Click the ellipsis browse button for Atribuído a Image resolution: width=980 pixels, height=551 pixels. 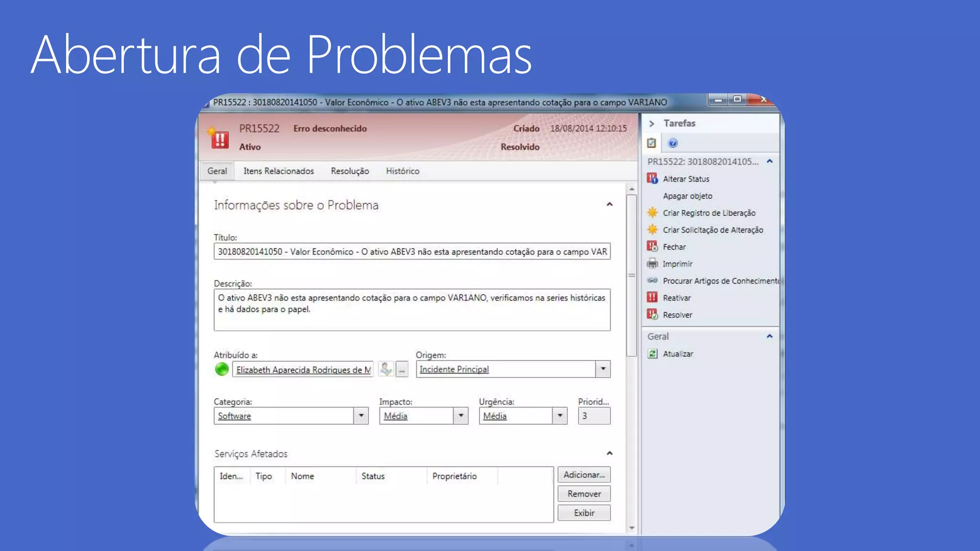[x=402, y=369]
